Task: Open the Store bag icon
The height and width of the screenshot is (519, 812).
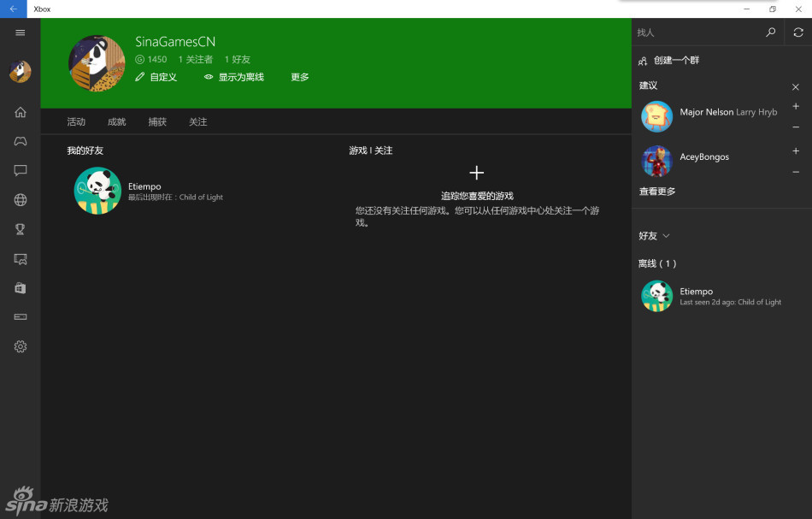Action: [21, 288]
